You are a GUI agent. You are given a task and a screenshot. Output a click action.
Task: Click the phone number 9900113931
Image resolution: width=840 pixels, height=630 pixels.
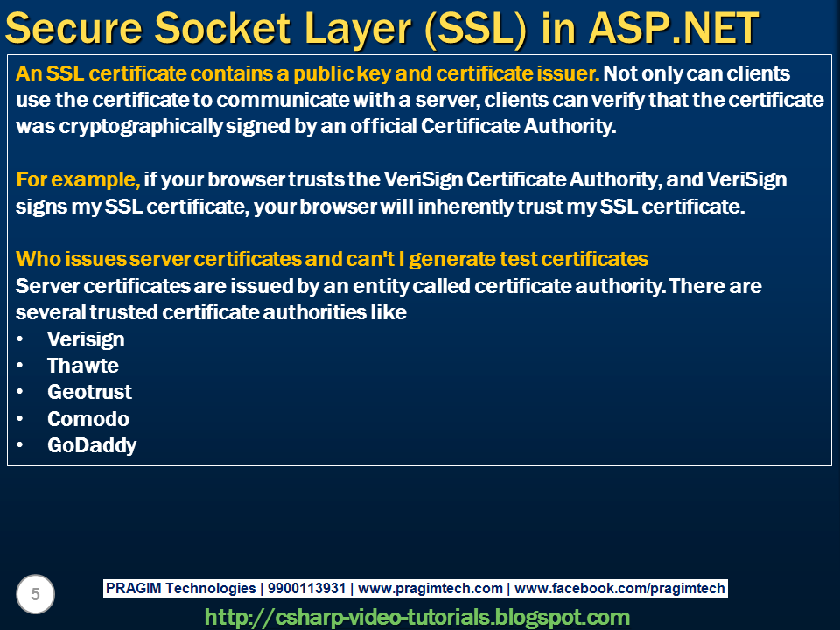(x=306, y=588)
